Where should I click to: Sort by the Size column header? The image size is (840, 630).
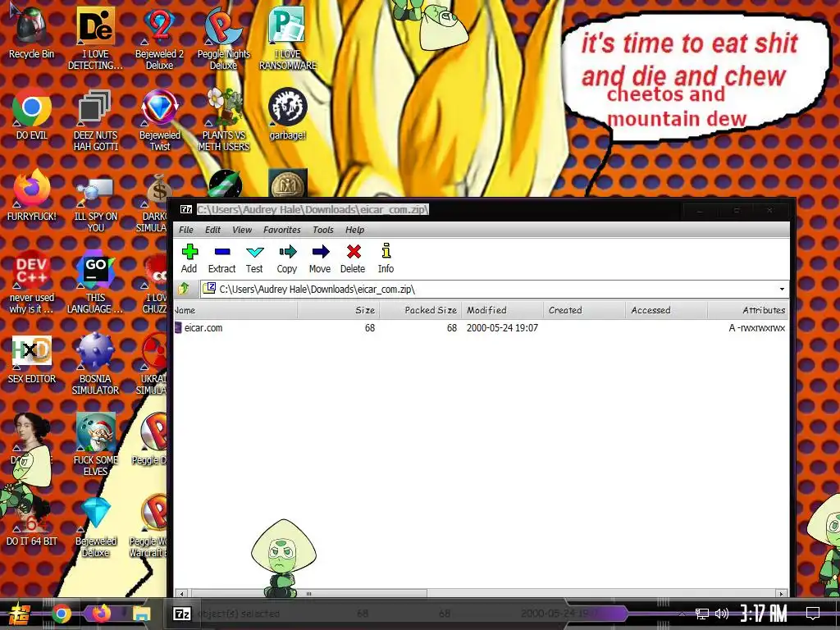pos(339,310)
